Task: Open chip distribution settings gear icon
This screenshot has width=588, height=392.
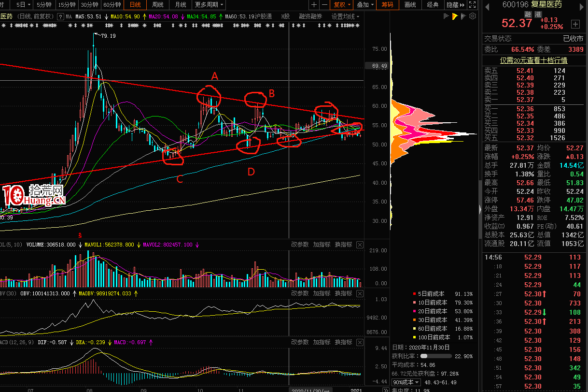Action: [473, 16]
